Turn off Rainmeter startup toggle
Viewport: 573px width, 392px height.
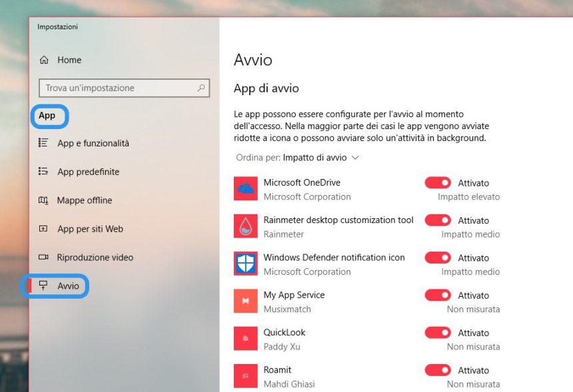click(x=438, y=220)
